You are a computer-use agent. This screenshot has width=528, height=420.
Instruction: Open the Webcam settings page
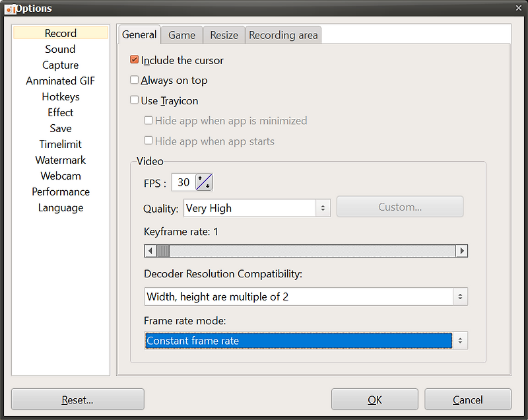point(60,176)
